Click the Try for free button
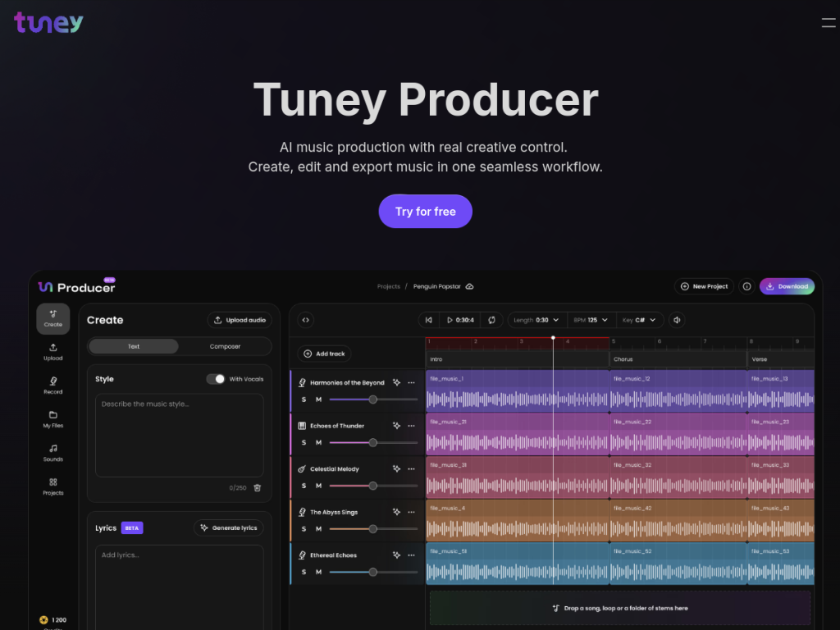 426,212
